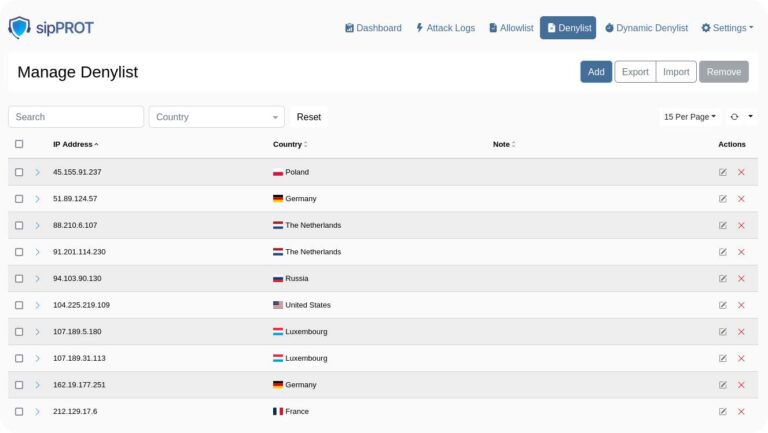Click into the Search field
The width and height of the screenshot is (768, 433).
(76, 117)
